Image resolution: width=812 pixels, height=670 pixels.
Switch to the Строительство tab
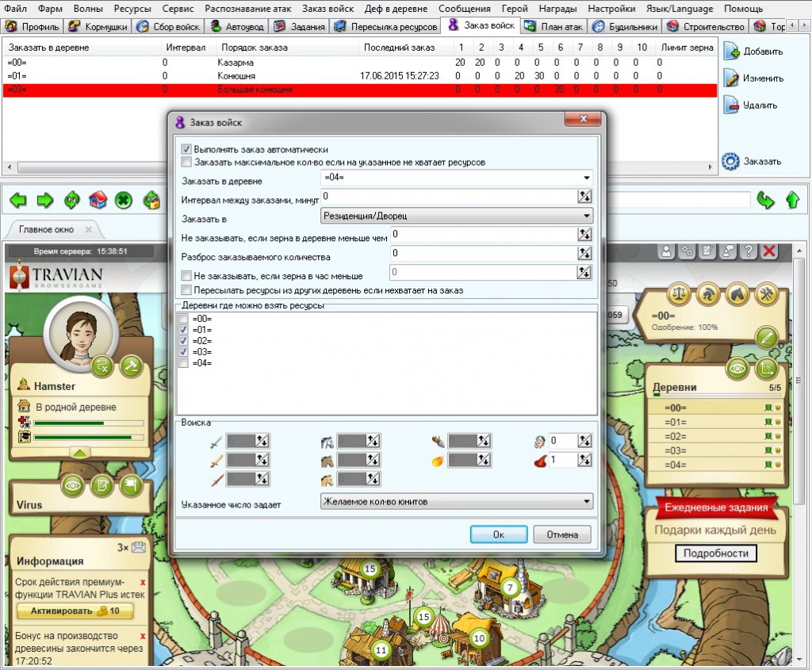pyautogui.click(x=705, y=26)
